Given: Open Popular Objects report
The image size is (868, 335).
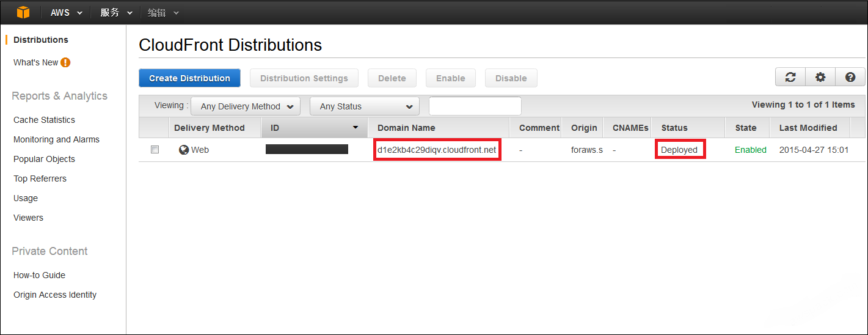Looking at the screenshot, I should tap(44, 159).
